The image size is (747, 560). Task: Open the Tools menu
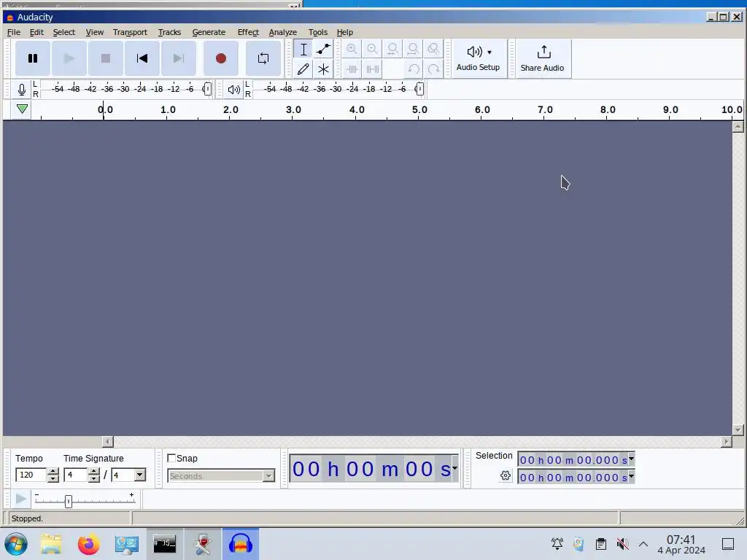[318, 32]
